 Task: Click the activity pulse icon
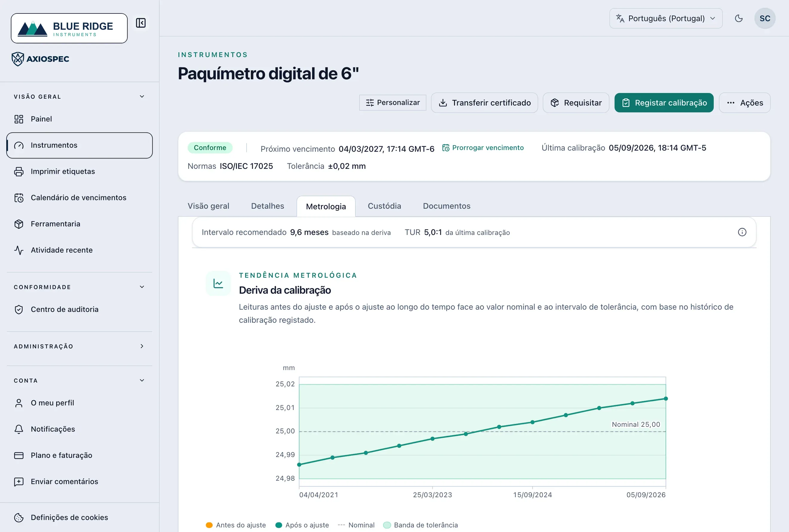19,250
